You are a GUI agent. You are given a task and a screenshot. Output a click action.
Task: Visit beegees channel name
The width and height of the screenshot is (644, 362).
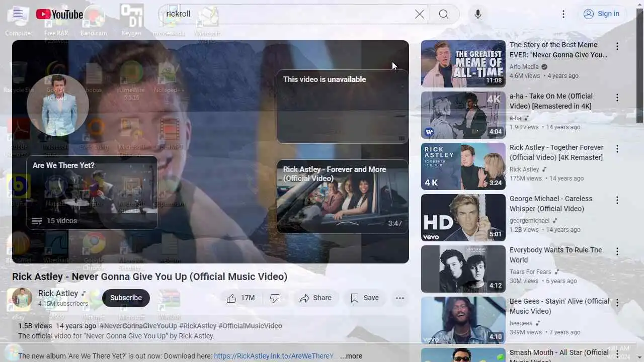coord(521,323)
